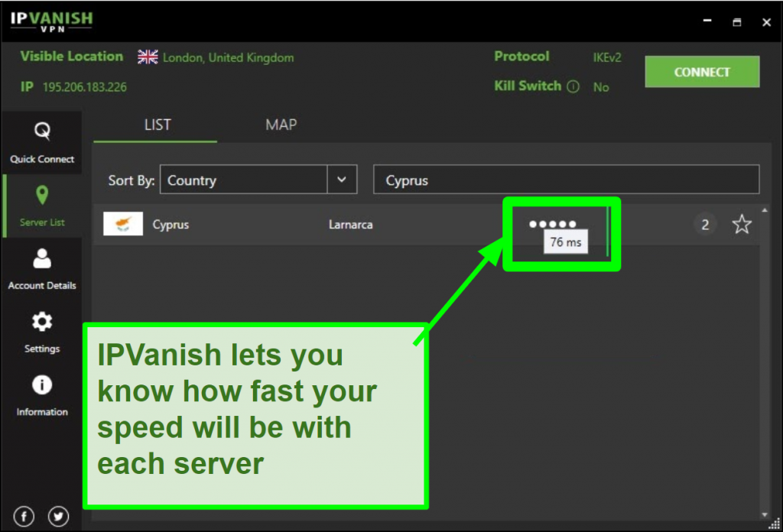Screen dimensions: 783x532
Task: Select the Cyprus country name in list
Action: click(171, 225)
